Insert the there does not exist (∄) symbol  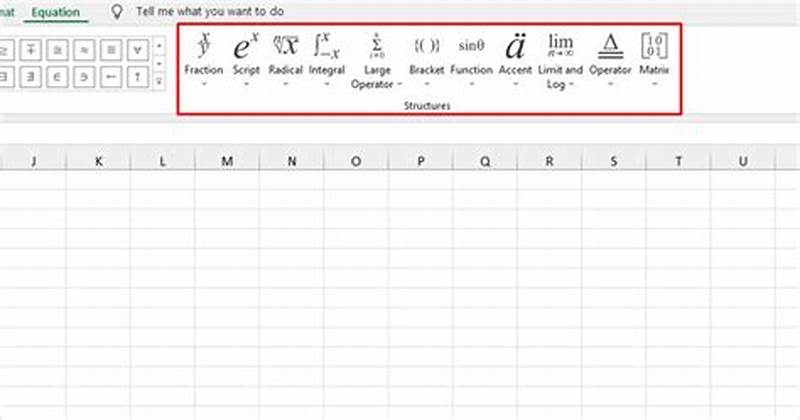31,77
